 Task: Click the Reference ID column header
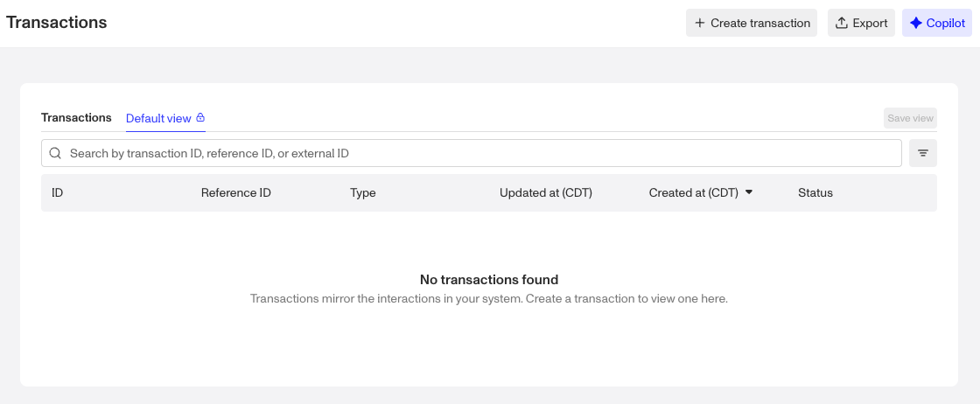tap(235, 192)
